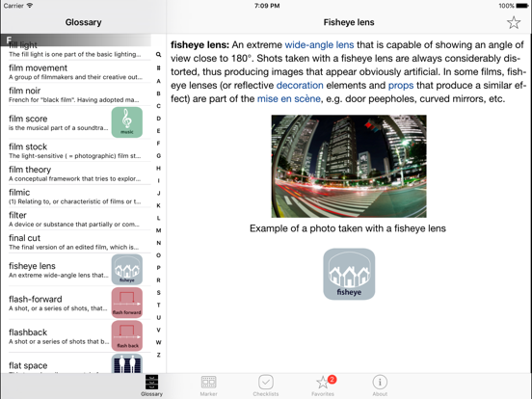Jump to letter D in the index

point(158,119)
